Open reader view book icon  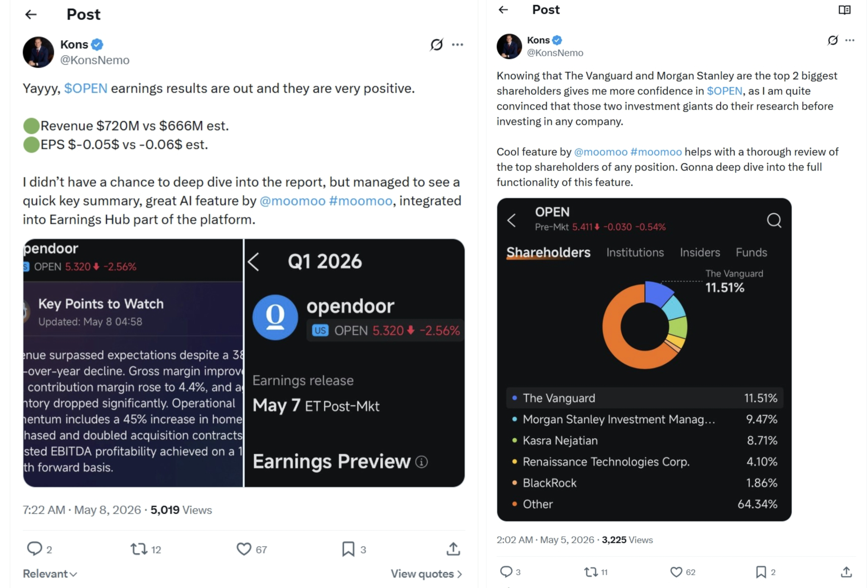click(x=844, y=10)
